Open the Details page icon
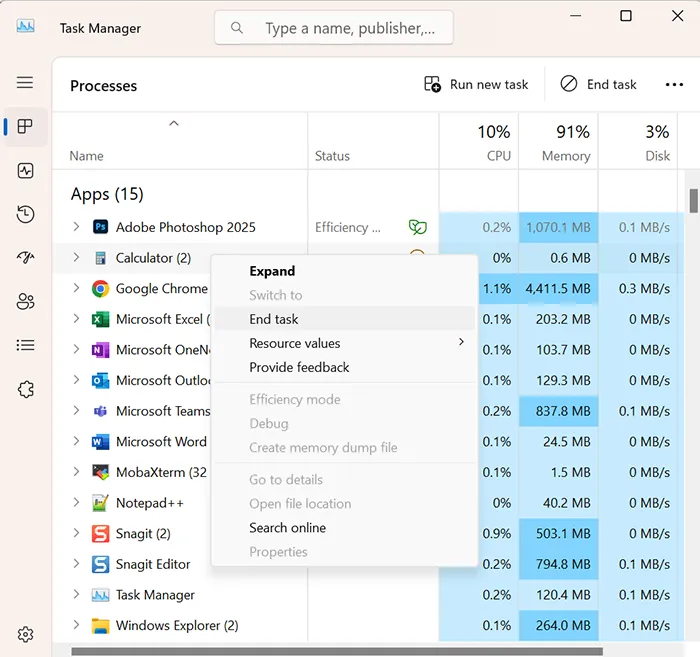 (26, 345)
